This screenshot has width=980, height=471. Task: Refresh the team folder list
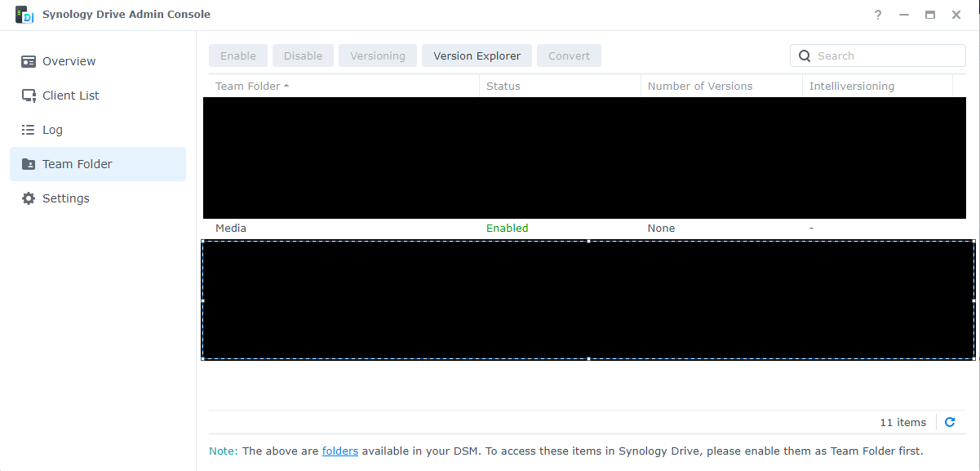click(950, 422)
